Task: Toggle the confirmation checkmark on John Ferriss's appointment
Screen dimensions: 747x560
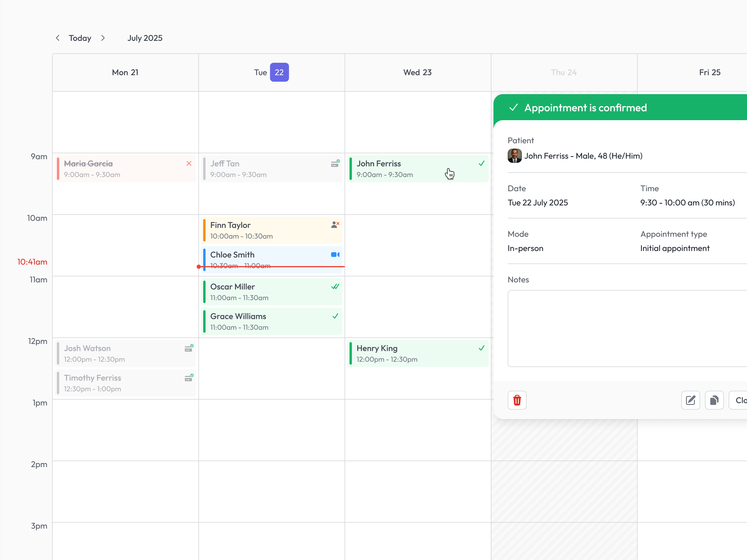Action: (481, 163)
